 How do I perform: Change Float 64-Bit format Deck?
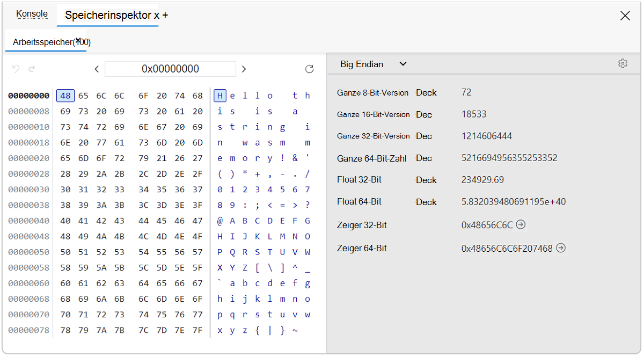[x=426, y=202]
